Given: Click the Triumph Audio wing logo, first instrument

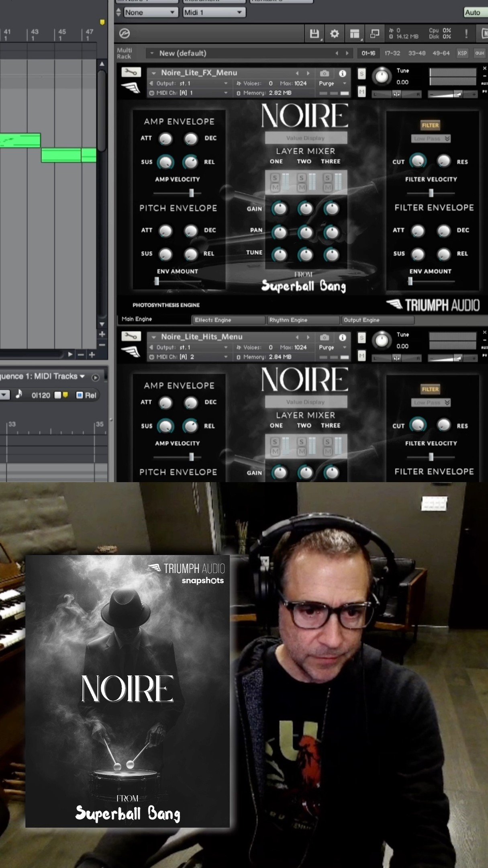Looking at the screenshot, I should coord(131,88).
